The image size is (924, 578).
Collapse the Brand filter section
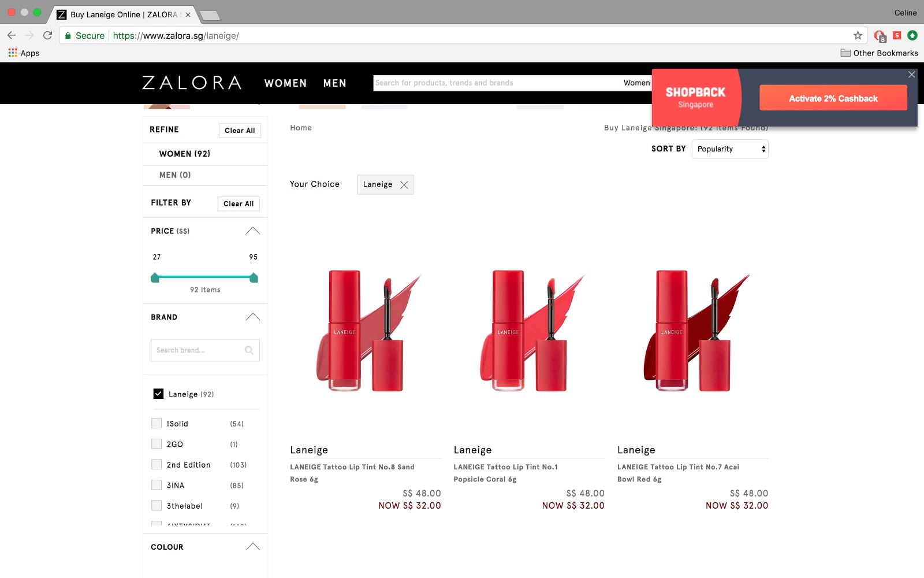coord(253,317)
